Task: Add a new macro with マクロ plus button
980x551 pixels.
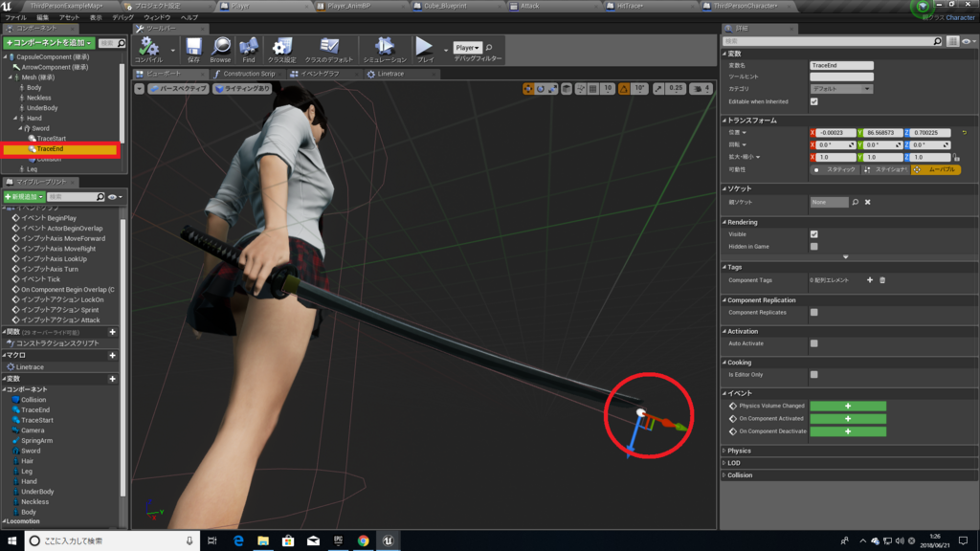Action: tap(113, 356)
